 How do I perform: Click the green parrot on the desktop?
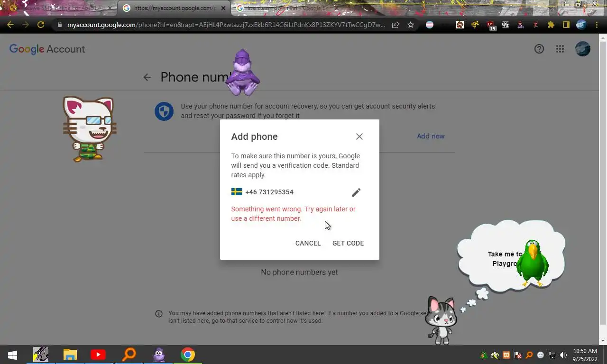point(533,263)
